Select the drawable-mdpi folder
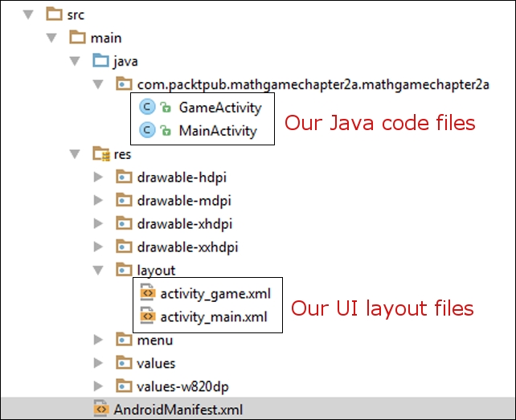The height and width of the screenshot is (420, 516). [184, 200]
